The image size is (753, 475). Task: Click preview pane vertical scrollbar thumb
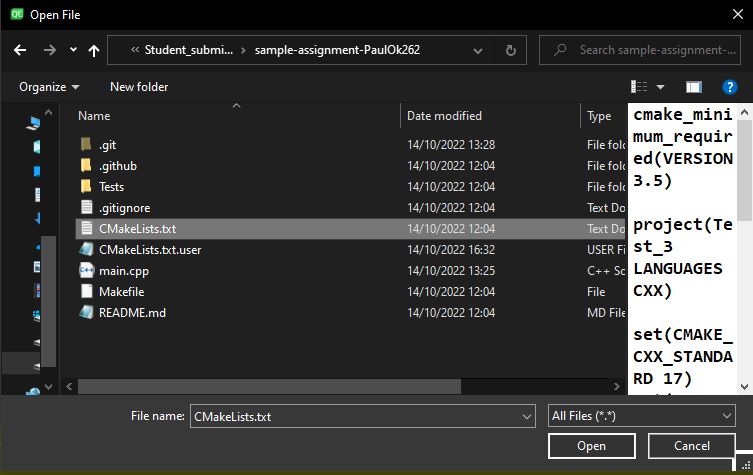(744, 170)
